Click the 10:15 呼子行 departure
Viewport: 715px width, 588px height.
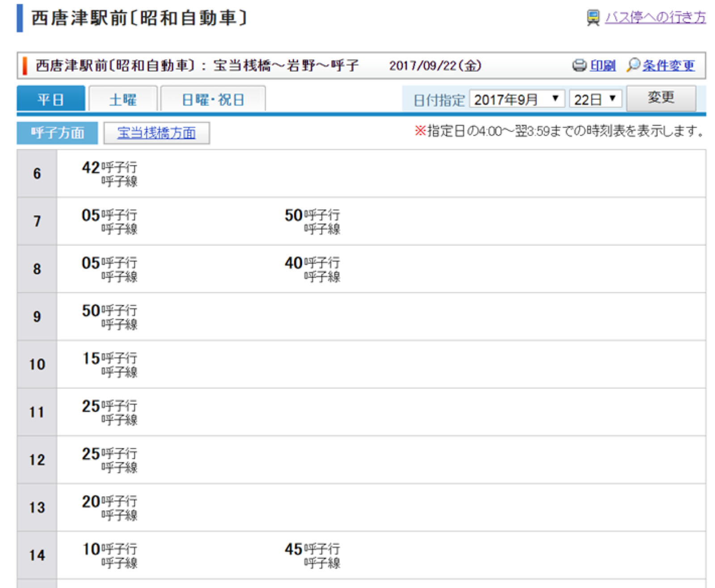[x=109, y=365]
